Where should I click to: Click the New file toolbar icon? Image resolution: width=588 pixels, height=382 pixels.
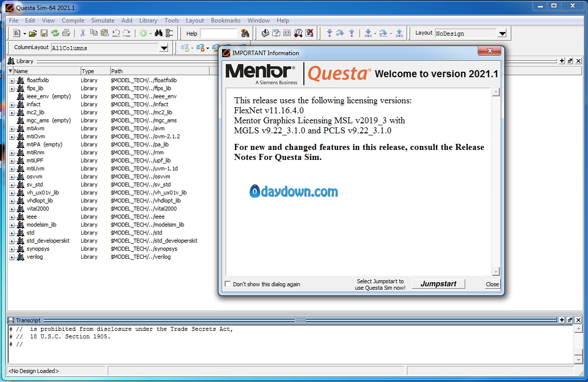coord(17,34)
